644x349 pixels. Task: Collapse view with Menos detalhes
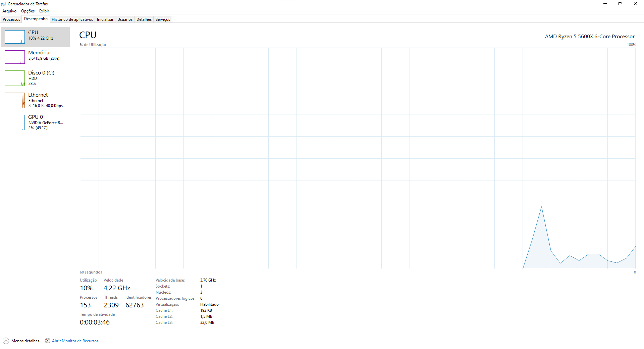point(25,341)
